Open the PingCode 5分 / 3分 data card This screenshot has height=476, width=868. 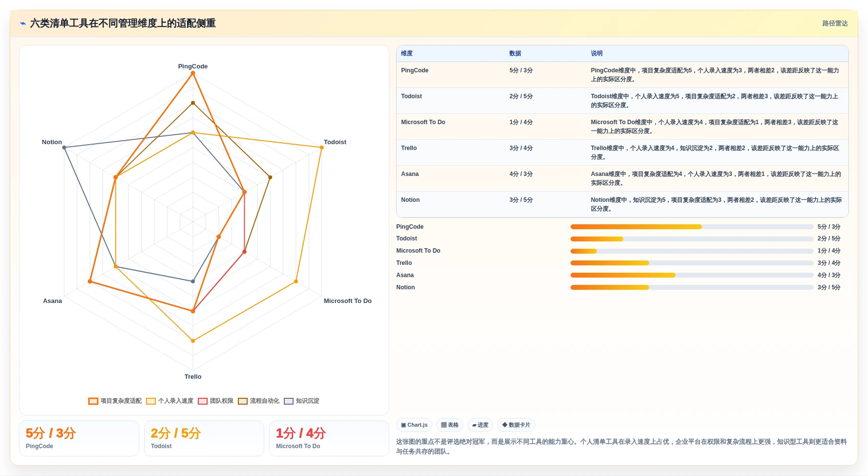(79, 438)
